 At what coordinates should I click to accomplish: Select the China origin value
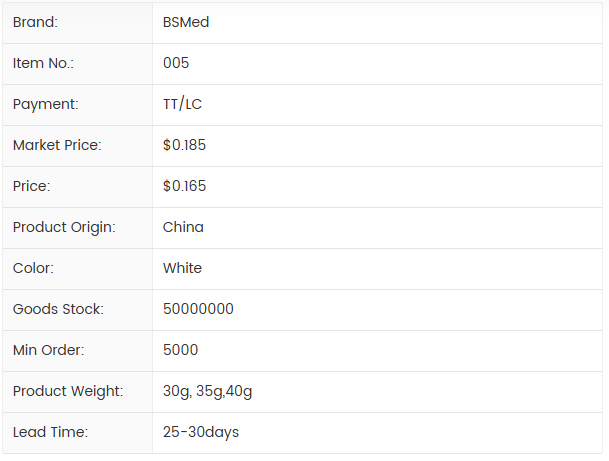(183, 227)
